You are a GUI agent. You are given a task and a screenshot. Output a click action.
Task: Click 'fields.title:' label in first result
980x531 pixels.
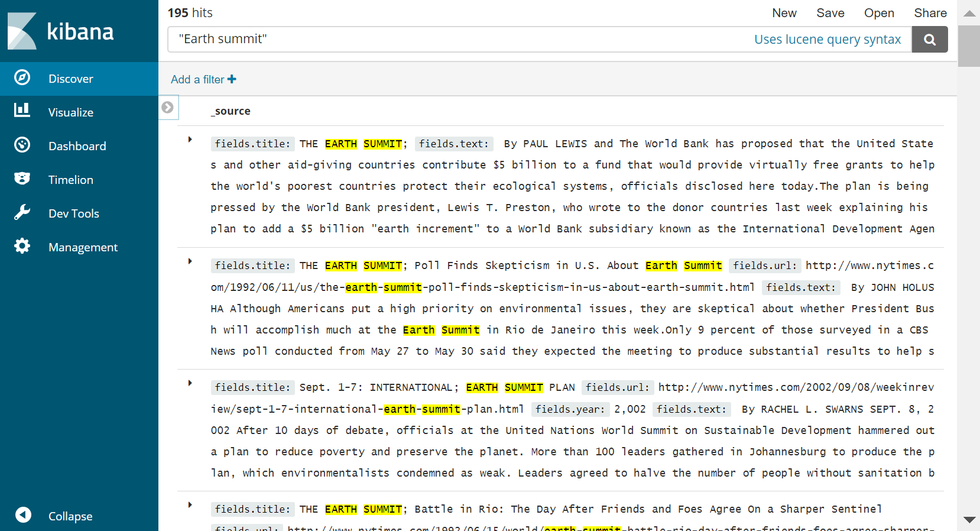[x=252, y=144]
